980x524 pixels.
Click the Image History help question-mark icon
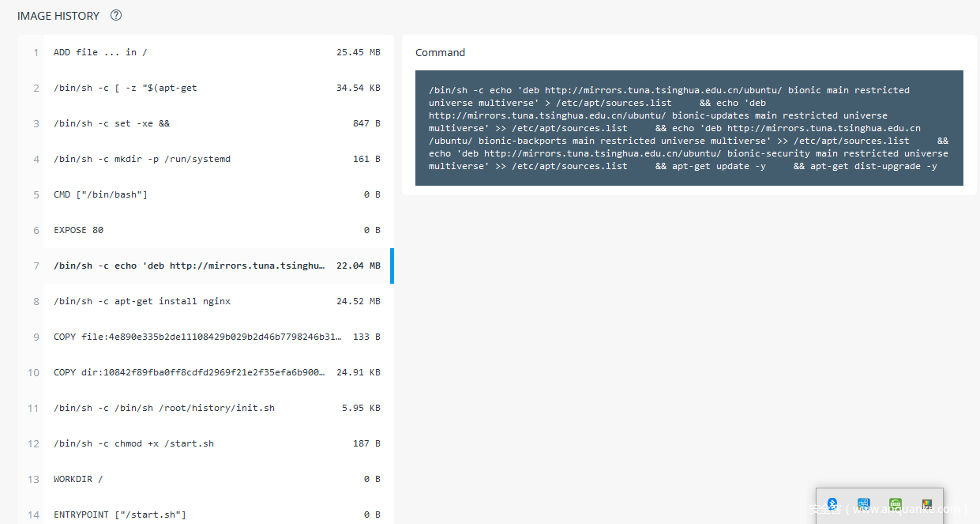pyautogui.click(x=116, y=16)
